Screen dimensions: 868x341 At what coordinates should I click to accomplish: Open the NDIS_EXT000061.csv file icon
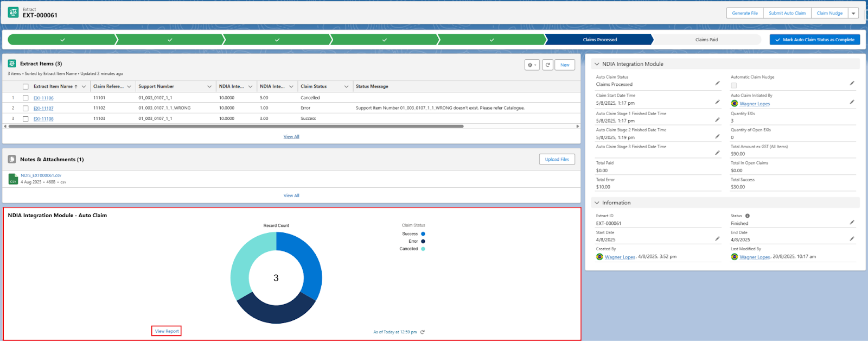13,179
